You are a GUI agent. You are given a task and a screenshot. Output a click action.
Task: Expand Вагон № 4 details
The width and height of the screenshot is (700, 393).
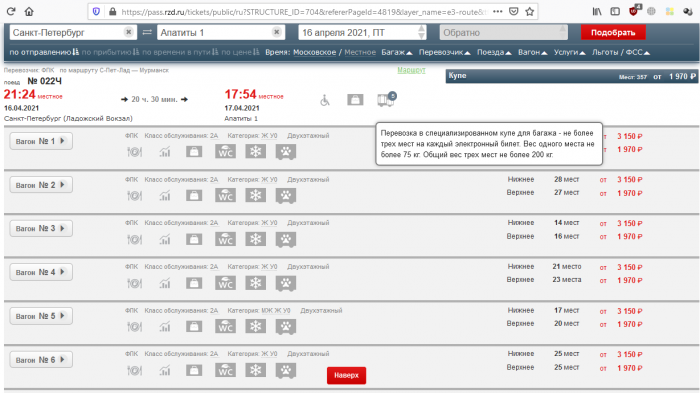(41, 272)
